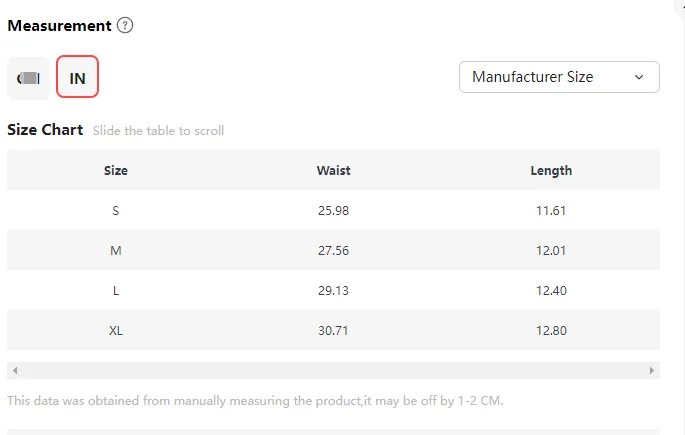Click waist value 29.13
685x435 pixels.
(x=333, y=290)
